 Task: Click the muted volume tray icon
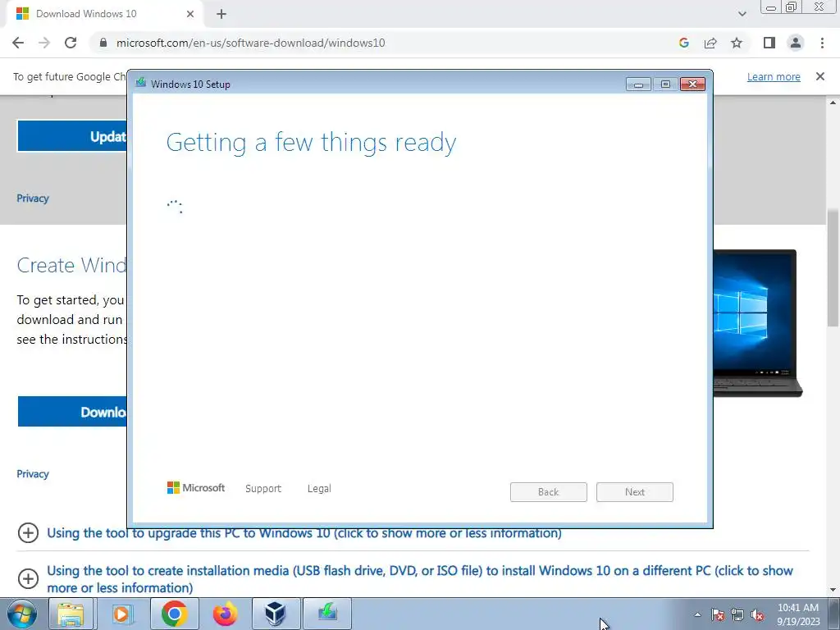coord(757,615)
